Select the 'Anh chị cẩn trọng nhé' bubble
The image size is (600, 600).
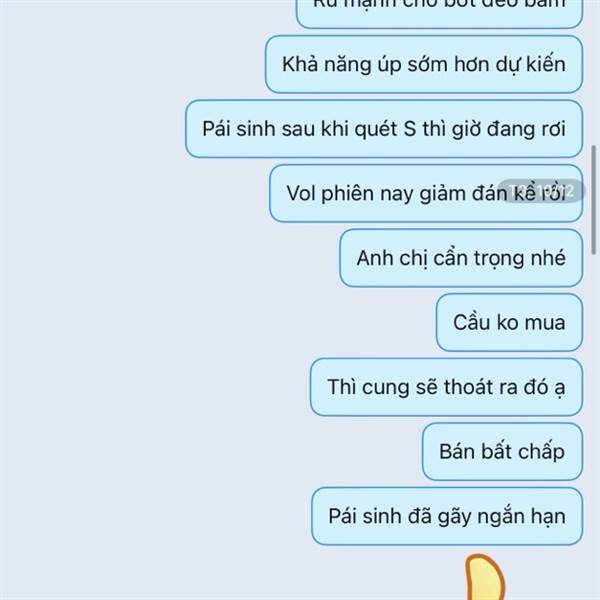pos(461,258)
